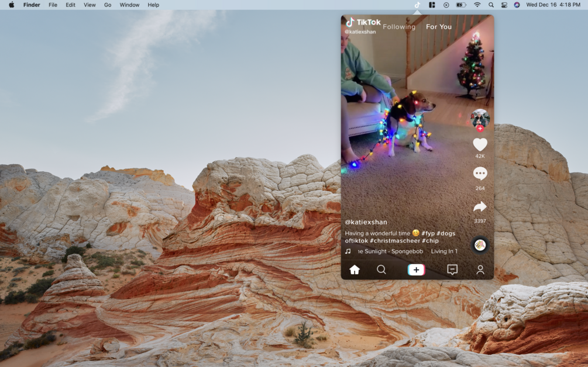The width and height of the screenshot is (588, 367).
Task: Open the Discover search icon
Action: tap(381, 269)
